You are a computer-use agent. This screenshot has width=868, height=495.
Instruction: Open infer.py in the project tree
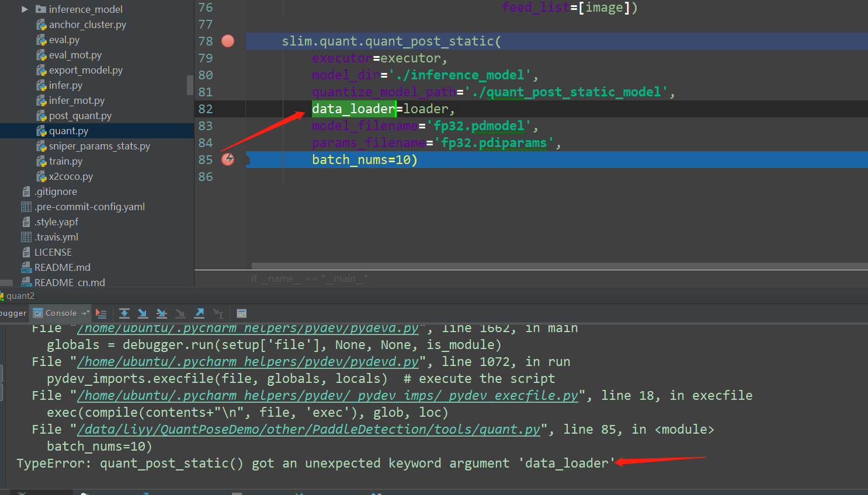pos(65,85)
